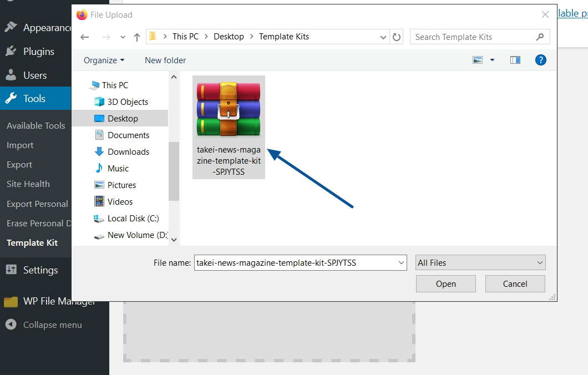Go forward with the right arrow
This screenshot has width=588, height=375.
(106, 37)
